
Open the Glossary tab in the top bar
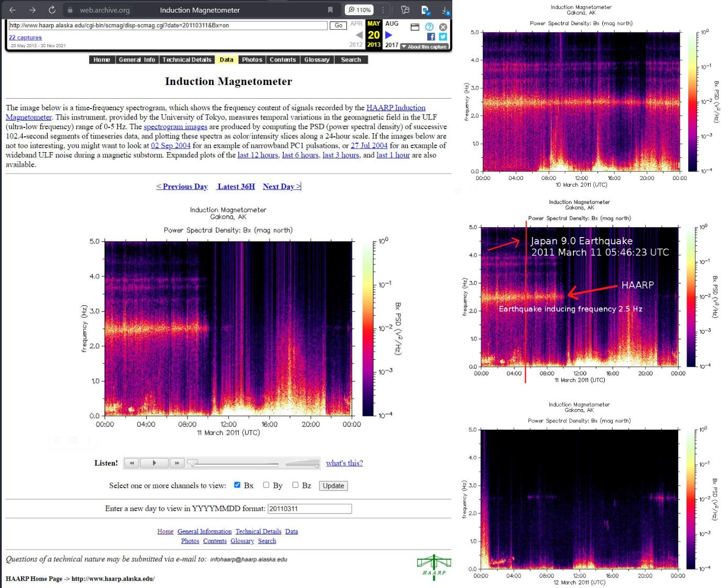click(x=317, y=60)
